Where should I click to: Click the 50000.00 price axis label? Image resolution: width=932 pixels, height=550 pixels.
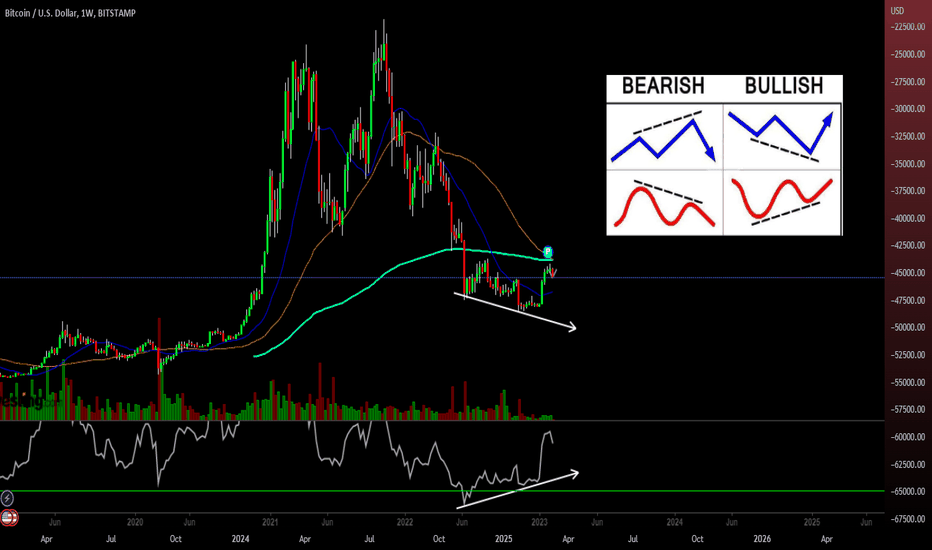[x=908, y=328]
